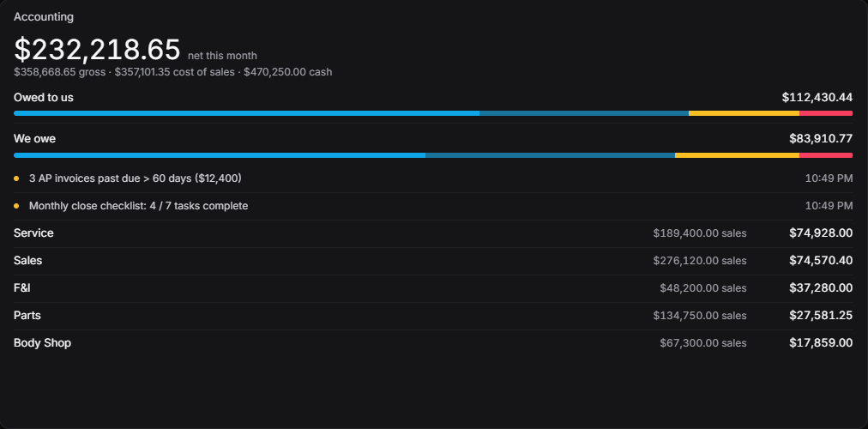
Task: Open the AP invoices past due alert
Action: pyautogui.click(x=433, y=178)
